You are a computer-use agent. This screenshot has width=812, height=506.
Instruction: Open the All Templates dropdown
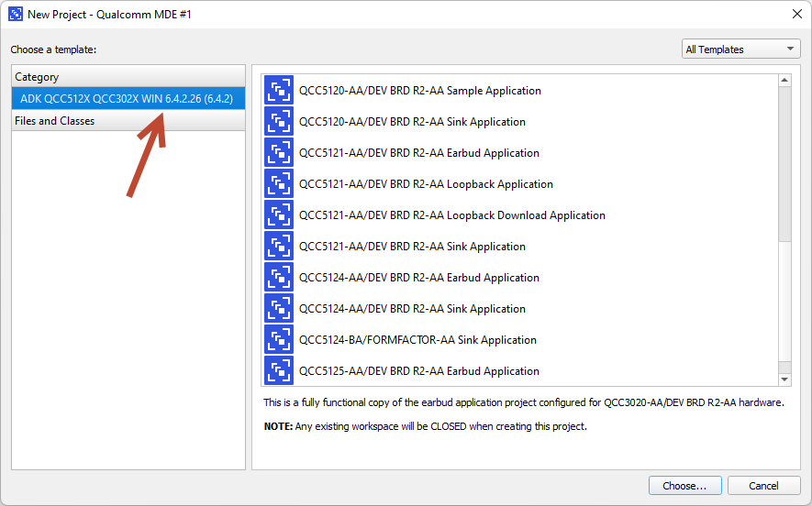coord(740,49)
